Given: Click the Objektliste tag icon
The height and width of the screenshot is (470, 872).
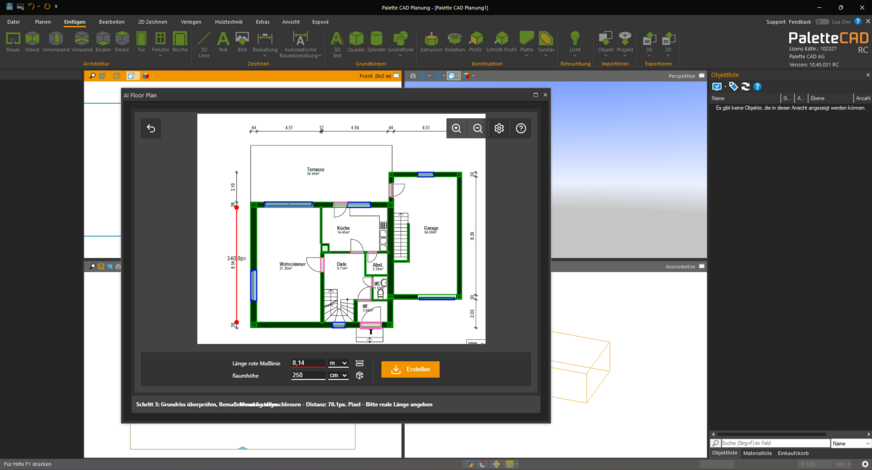Looking at the screenshot, I should (734, 86).
